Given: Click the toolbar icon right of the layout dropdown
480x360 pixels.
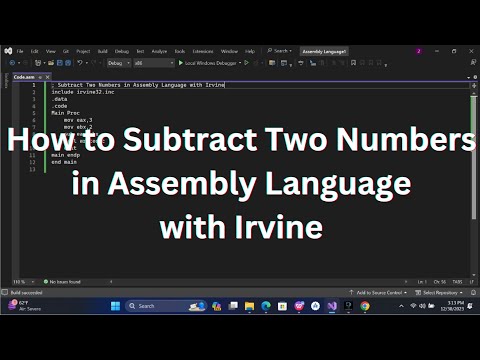Looking at the screenshot, I should (301, 63).
